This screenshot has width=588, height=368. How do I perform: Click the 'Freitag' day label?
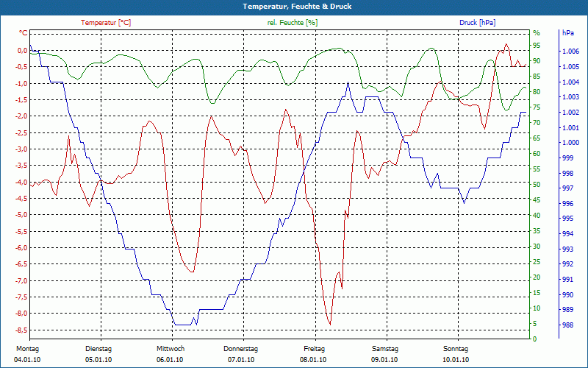coord(315,349)
